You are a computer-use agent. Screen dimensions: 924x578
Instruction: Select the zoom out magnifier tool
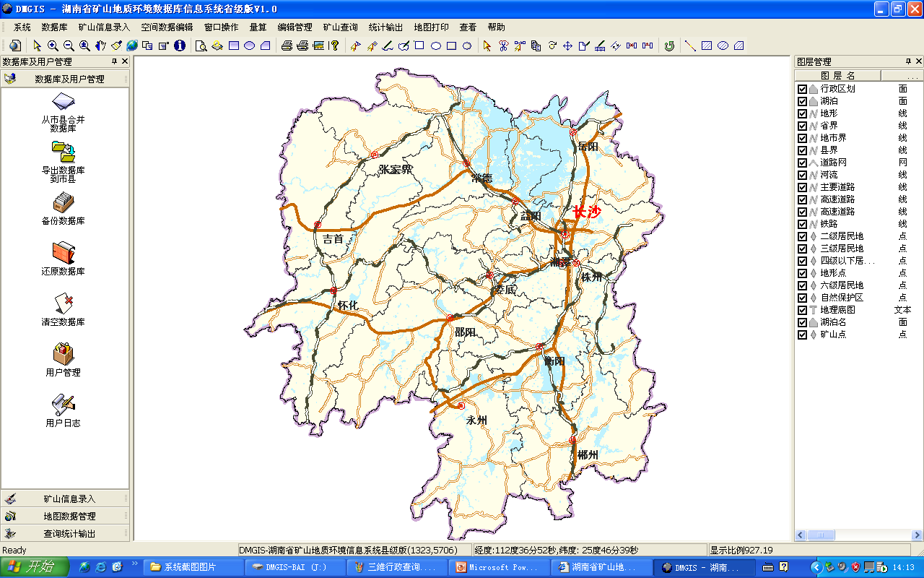[69, 46]
